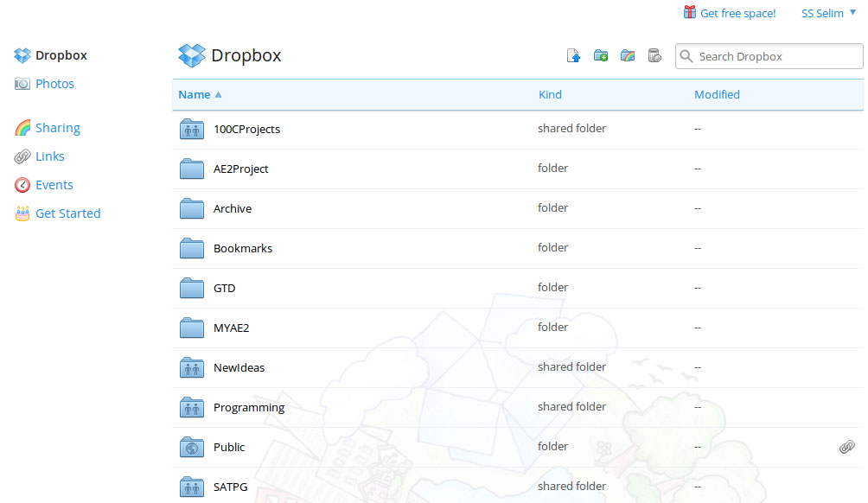Click the Bookmarks folder icon
The height and width of the screenshot is (503, 868).
click(192, 248)
